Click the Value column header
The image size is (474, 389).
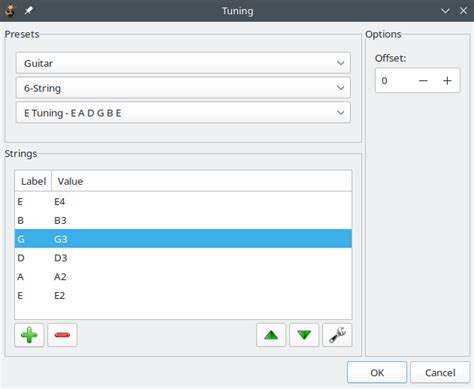click(202, 181)
